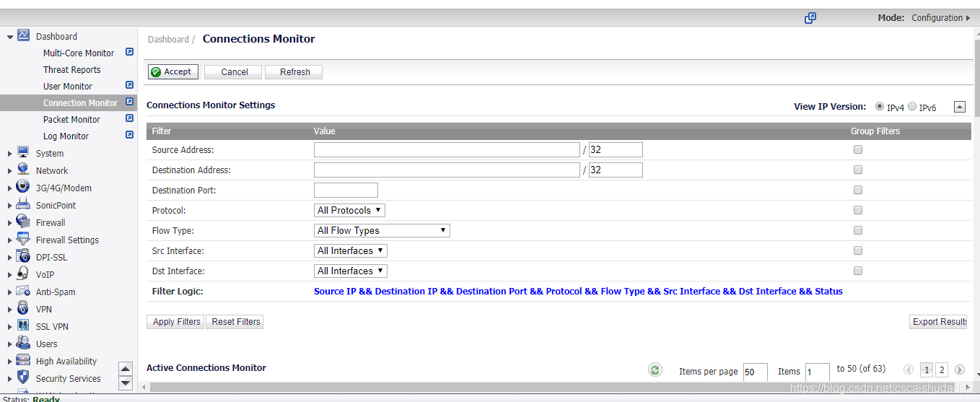980x402 pixels.
Task: Click the SSL VPN icon
Action: click(23, 325)
